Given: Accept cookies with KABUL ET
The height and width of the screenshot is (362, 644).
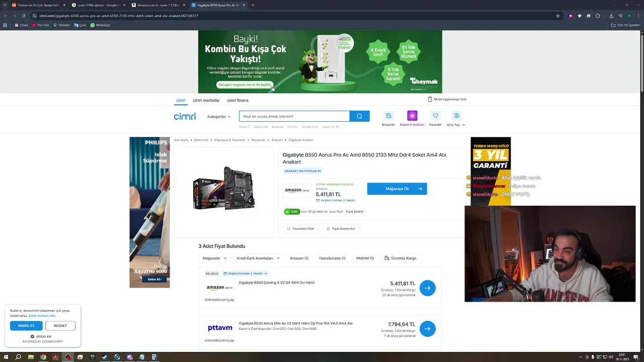Looking at the screenshot, I should [26, 326].
